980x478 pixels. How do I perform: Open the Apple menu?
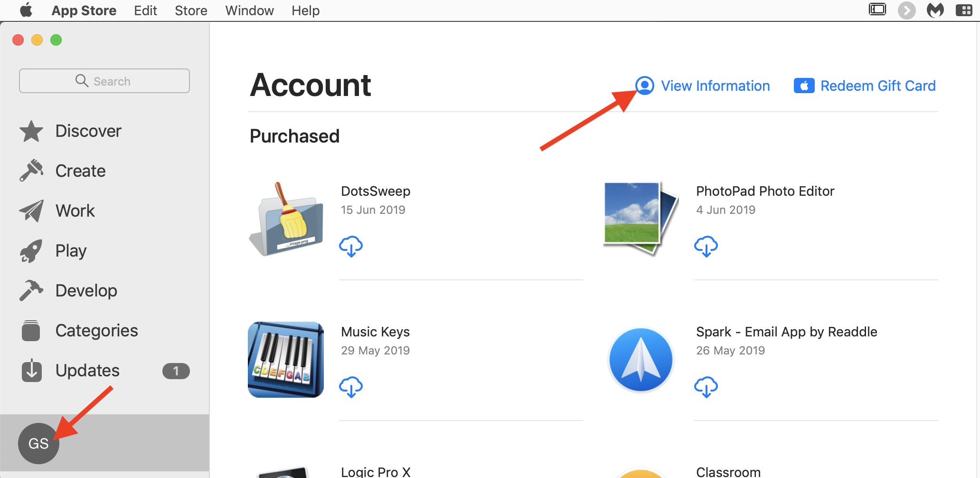[26, 10]
